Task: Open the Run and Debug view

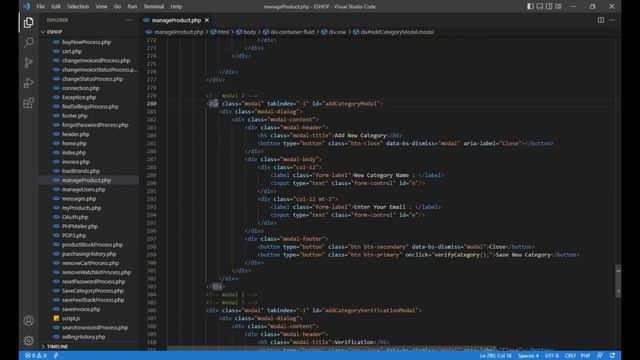Action: (29, 83)
